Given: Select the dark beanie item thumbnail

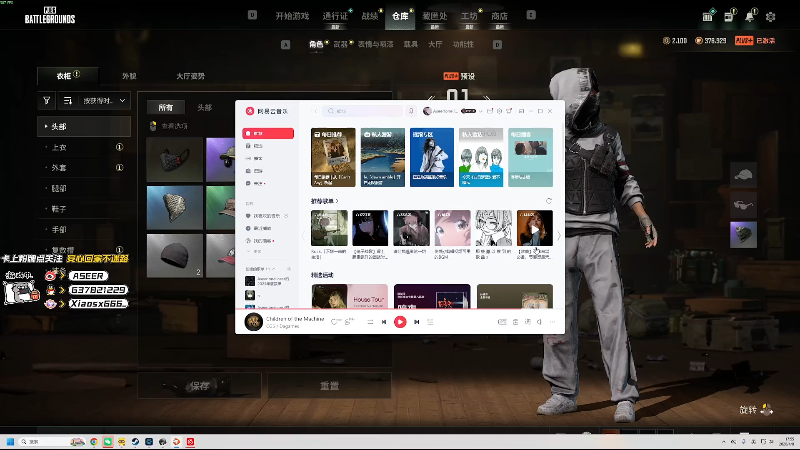Looking at the screenshot, I should point(174,256).
